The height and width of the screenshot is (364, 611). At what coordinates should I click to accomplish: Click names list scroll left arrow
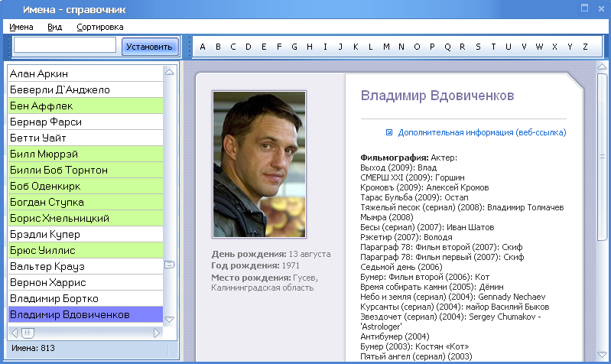(x=15, y=333)
